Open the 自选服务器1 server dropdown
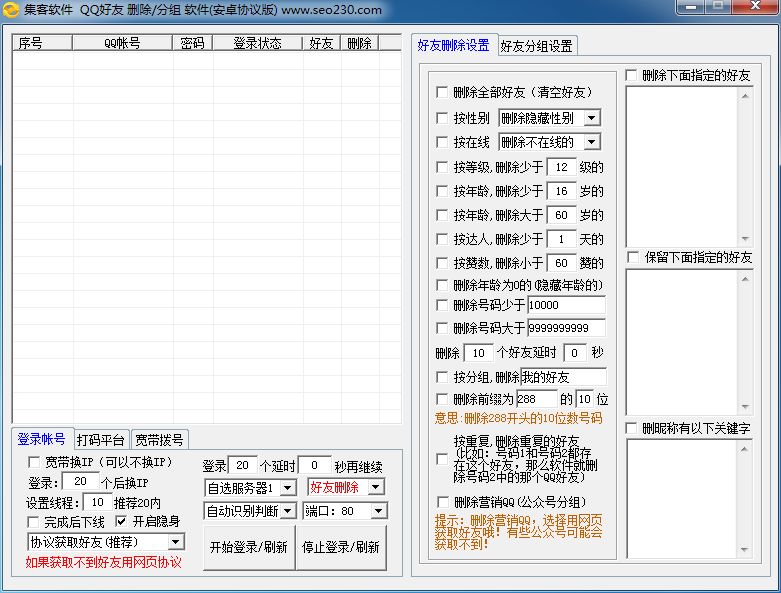This screenshot has width=781, height=593. click(x=287, y=487)
